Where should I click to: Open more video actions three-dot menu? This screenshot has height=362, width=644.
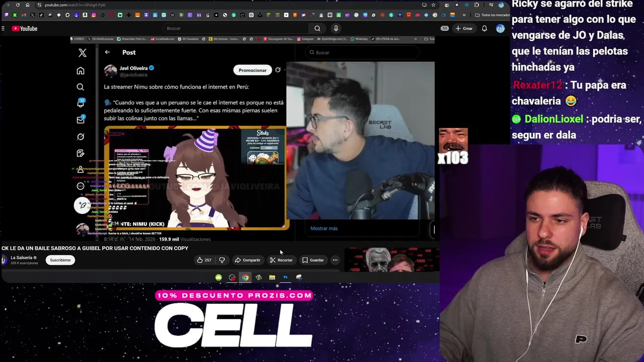click(335, 260)
